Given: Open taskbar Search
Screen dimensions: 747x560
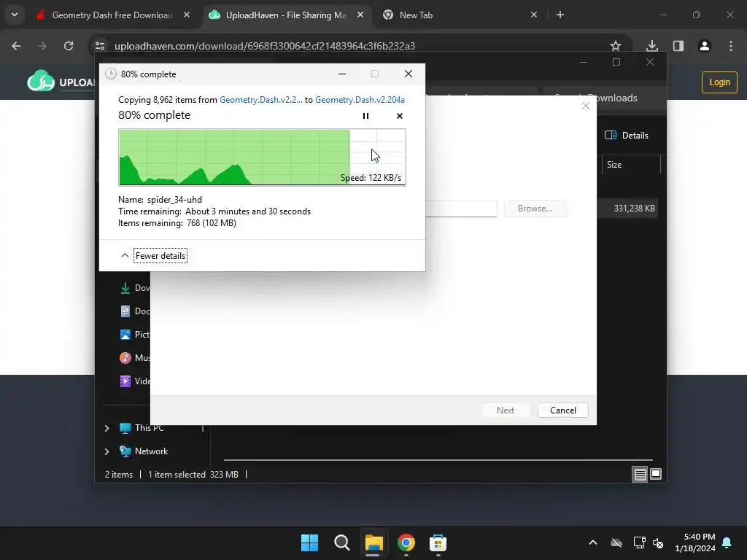Looking at the screenshot, I should point(341,542).
